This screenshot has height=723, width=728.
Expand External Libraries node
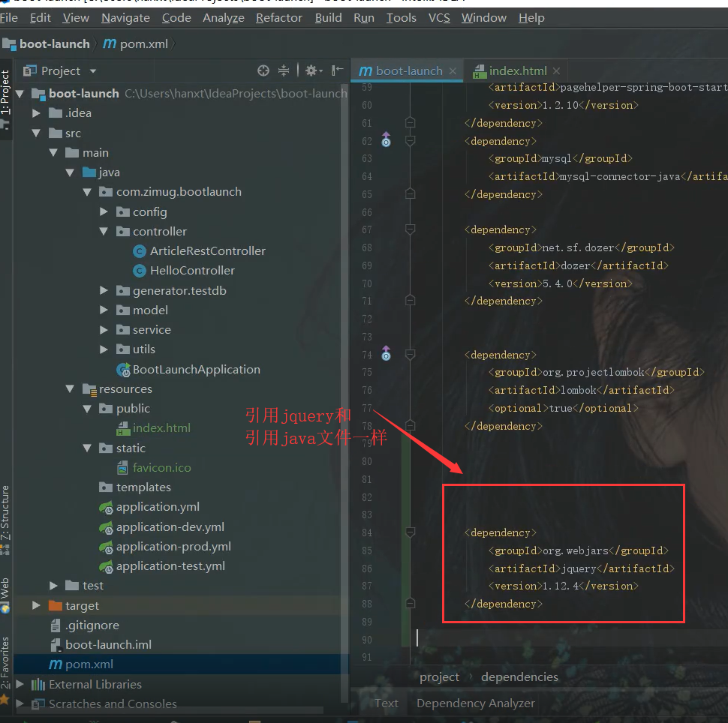coord(20,684)
